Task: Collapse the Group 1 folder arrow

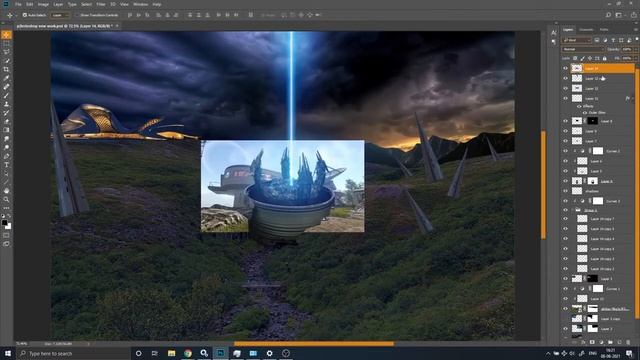Action: [x=573, y=210]
